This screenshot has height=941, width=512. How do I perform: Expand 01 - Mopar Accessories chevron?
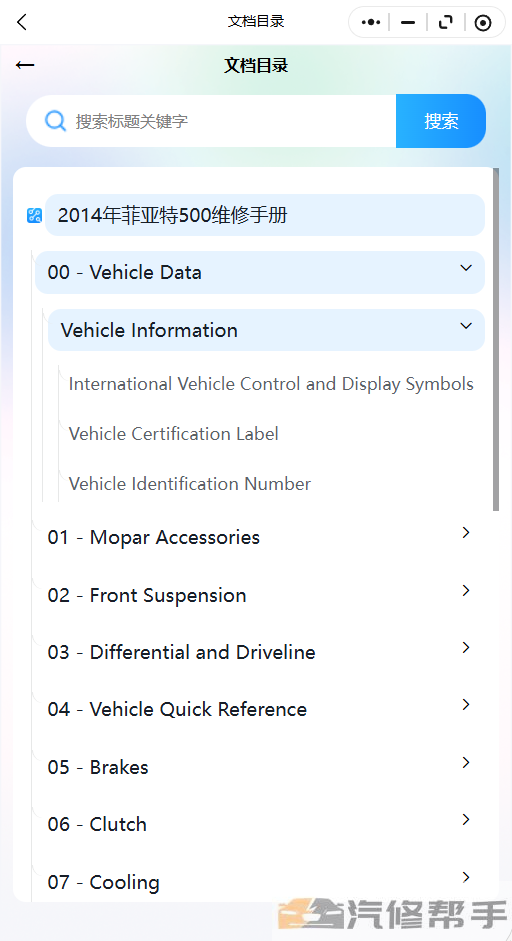pyautogui.click(x=466, y=532)
